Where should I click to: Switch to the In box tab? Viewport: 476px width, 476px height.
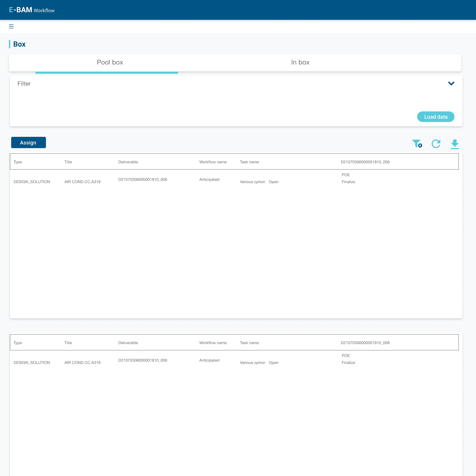pyautogui.click(x=300, y=62)
